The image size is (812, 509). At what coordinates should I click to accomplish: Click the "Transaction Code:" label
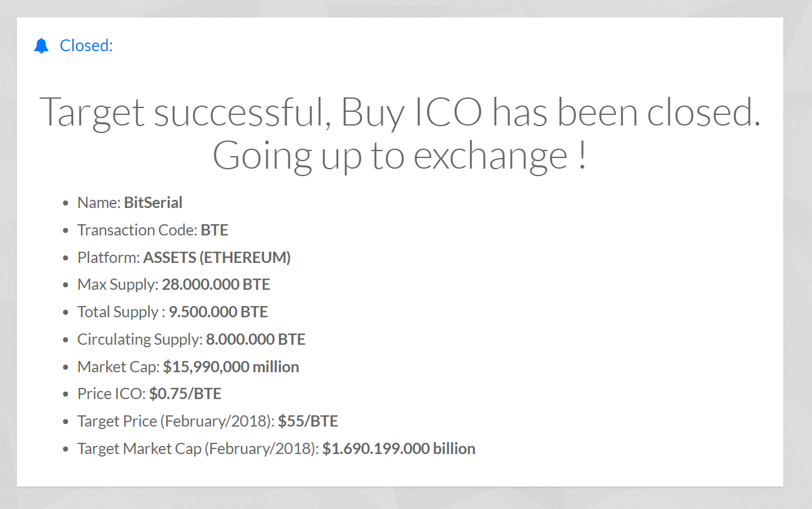[x=137, y=230]
